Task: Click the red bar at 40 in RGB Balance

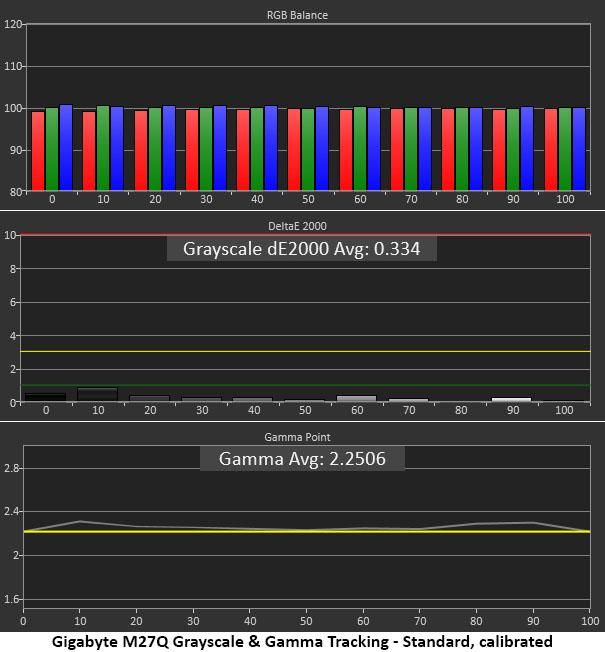Action: 243,151
